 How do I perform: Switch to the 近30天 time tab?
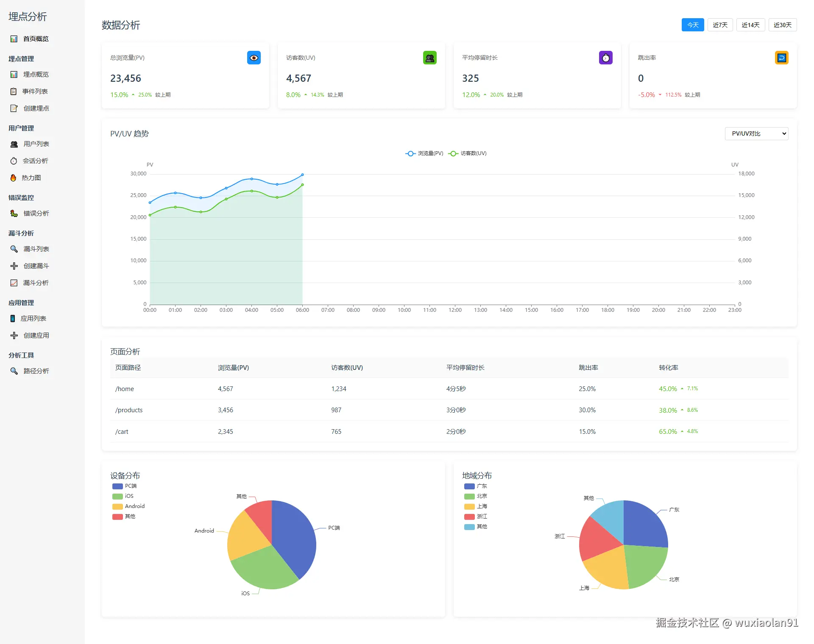click(782, 25)
